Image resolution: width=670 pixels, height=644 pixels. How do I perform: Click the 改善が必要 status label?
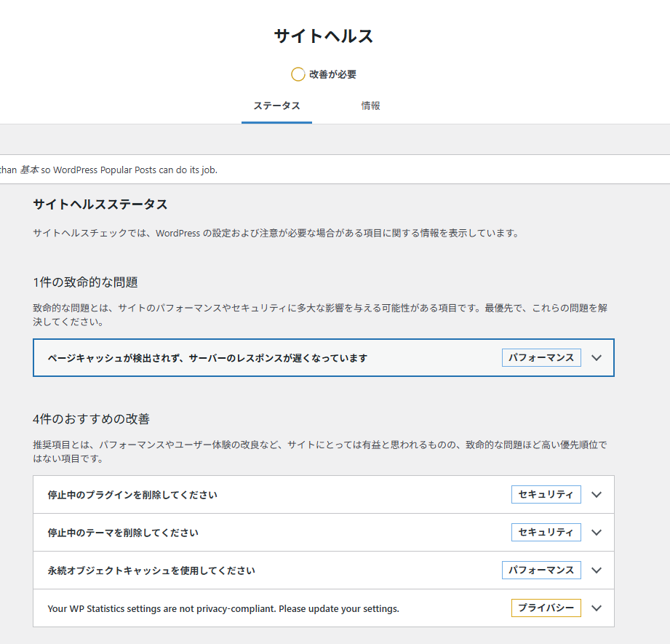332,74
